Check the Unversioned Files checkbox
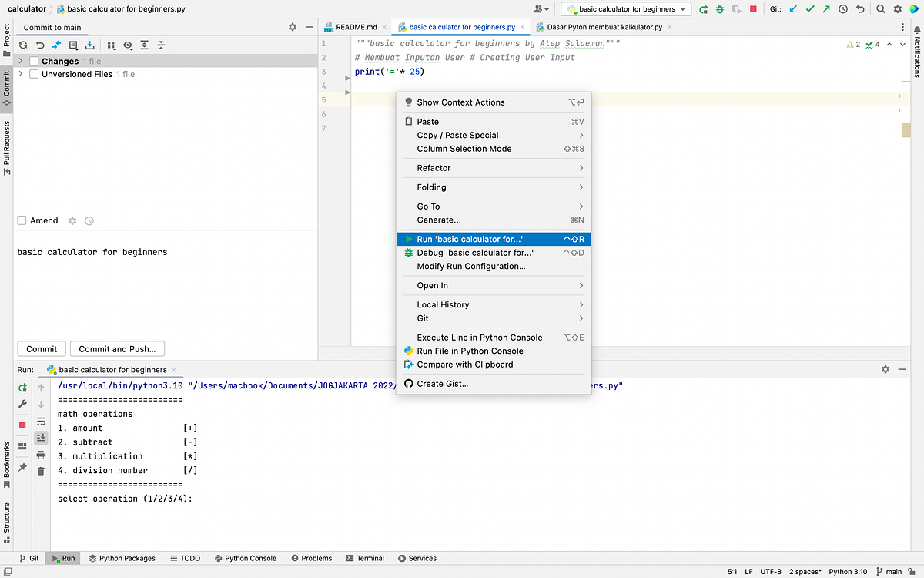This screenshot has height=578, width=924. point(33,73)
